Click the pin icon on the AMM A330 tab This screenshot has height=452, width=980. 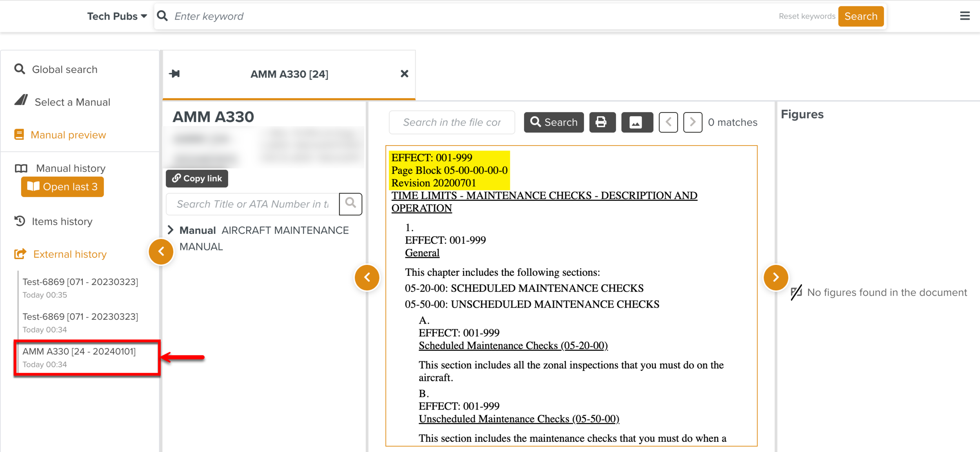tap(174, 74)
